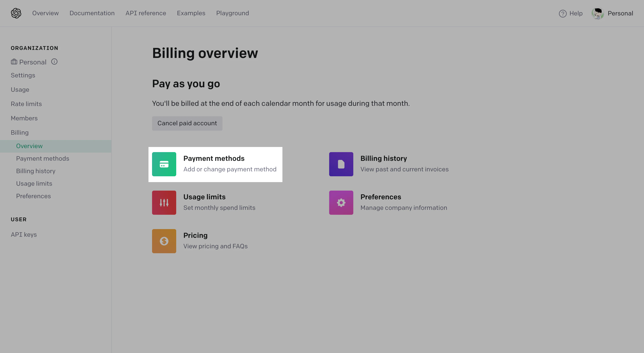Open Examples in the top navigation
The width and height of the screenshot is (644, 353).
(x=191, y=13)
